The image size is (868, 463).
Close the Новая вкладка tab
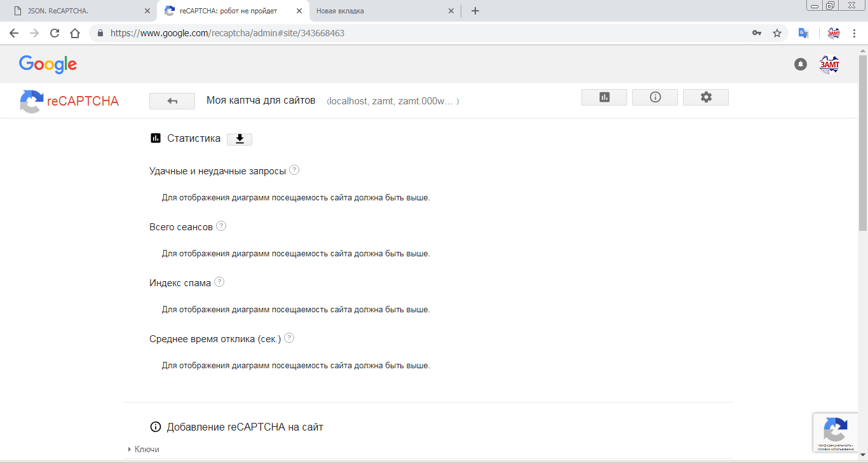pos(451,11)
